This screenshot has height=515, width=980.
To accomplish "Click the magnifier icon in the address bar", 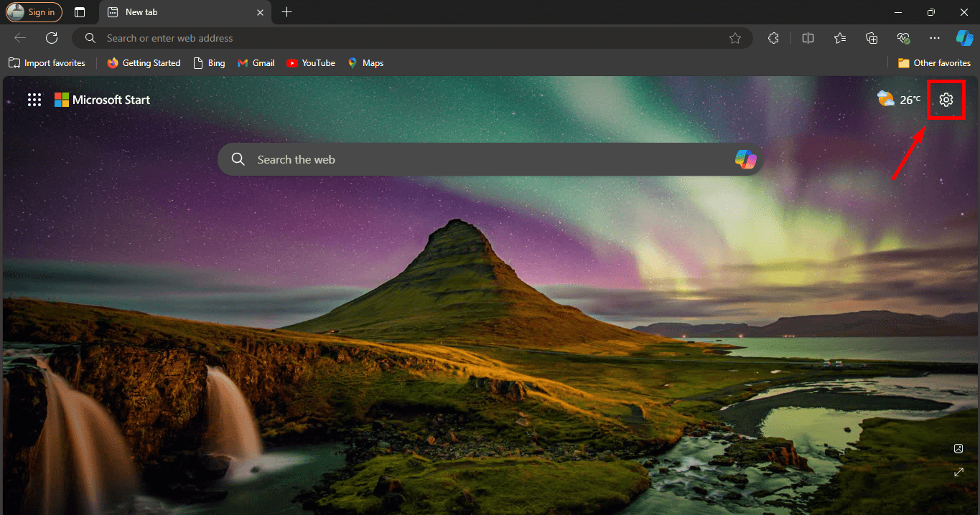I will (x=90, y=38).
